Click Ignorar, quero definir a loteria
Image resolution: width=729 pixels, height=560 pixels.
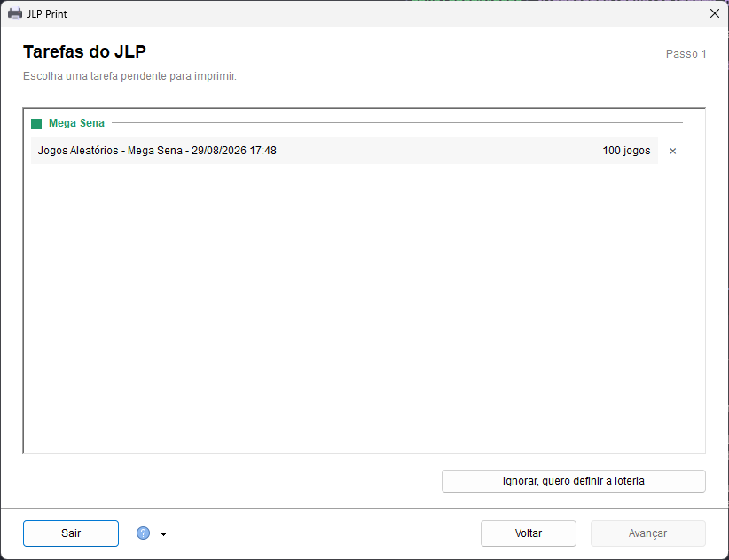point(573,481)
